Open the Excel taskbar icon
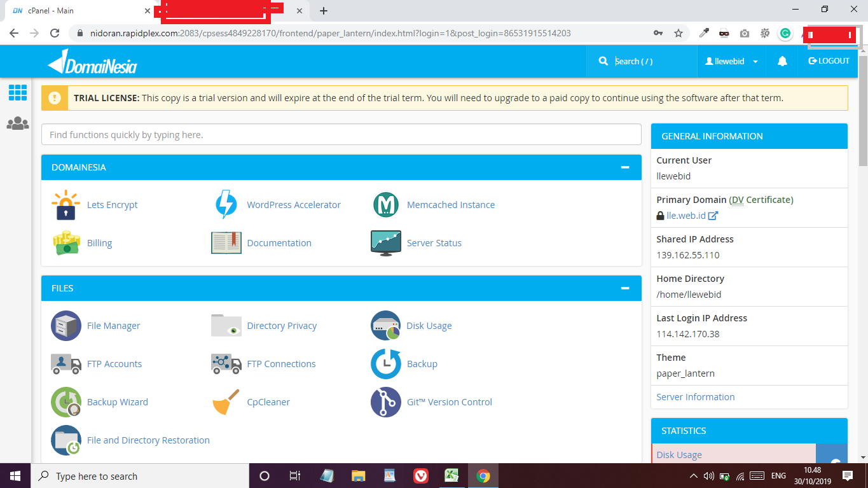The width and height of the screenshot is (868, 488). click(x=451, y=476)
